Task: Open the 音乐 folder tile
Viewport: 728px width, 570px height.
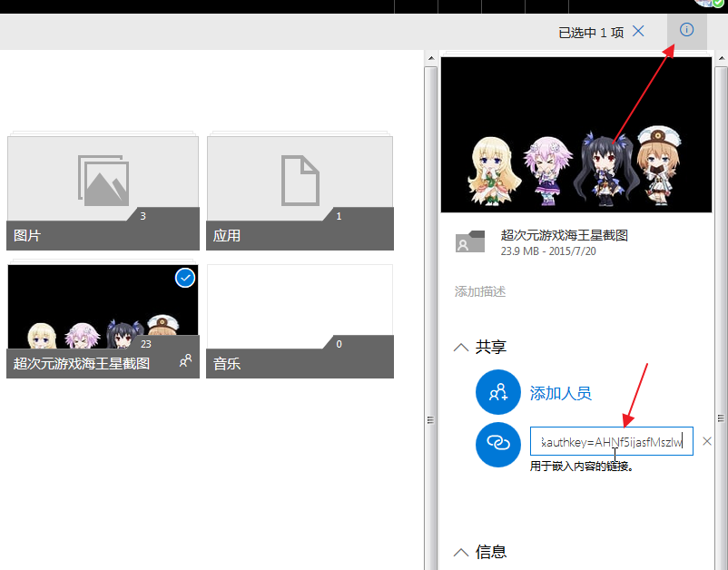Action: coord(300,320)
